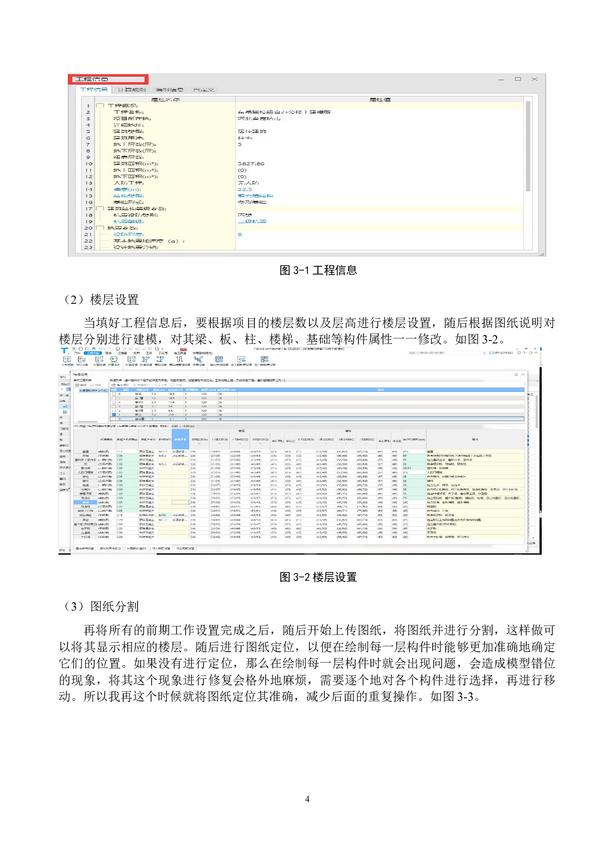Tick the checkbox for foundation floor row 0
Image resolution: width=614 pixels, height=868 pixels.
pyautogui.click(x=114, y=419)
